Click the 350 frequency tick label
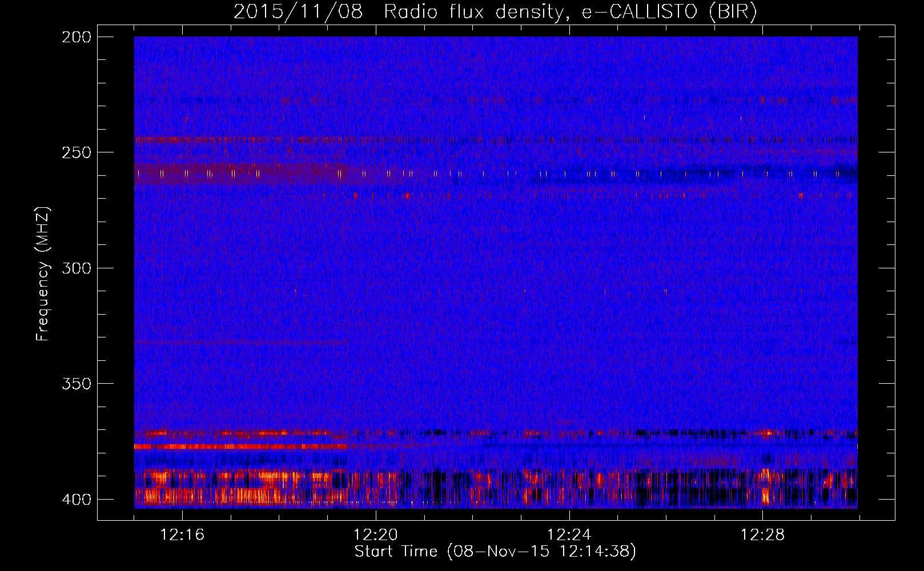Image resolution: width=924 pixels, height=571 pixels. click(76, 383)
